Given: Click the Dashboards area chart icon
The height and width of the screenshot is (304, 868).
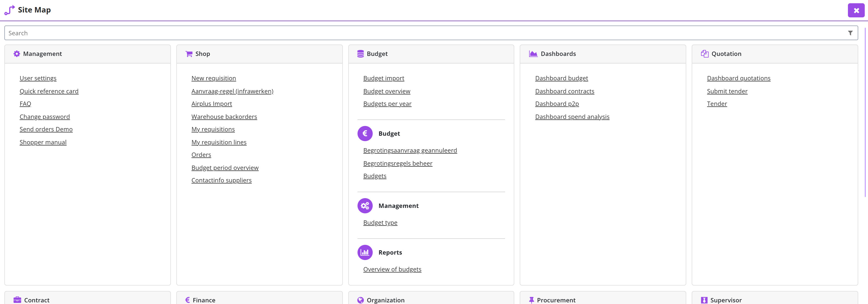Looking at the screenshot, I should pos(533,53).
